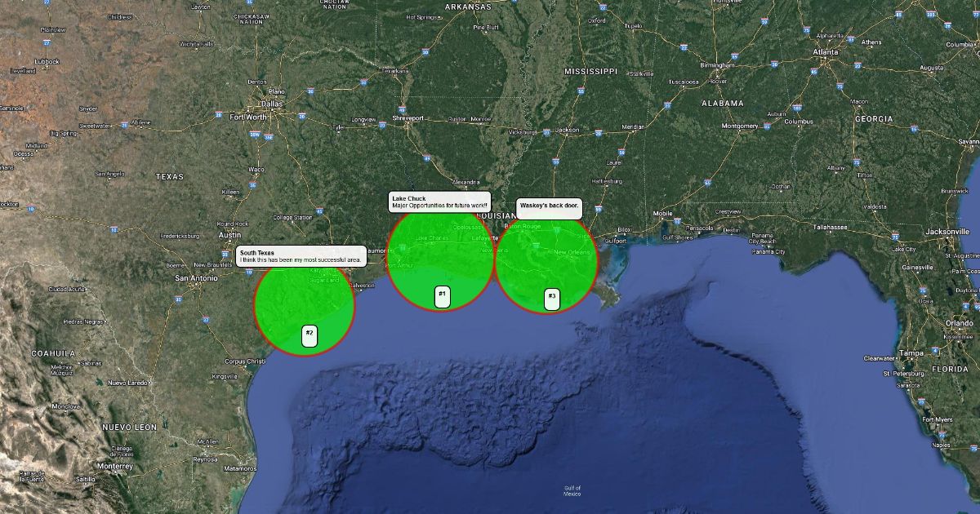Click the Abilene city label

140,122
